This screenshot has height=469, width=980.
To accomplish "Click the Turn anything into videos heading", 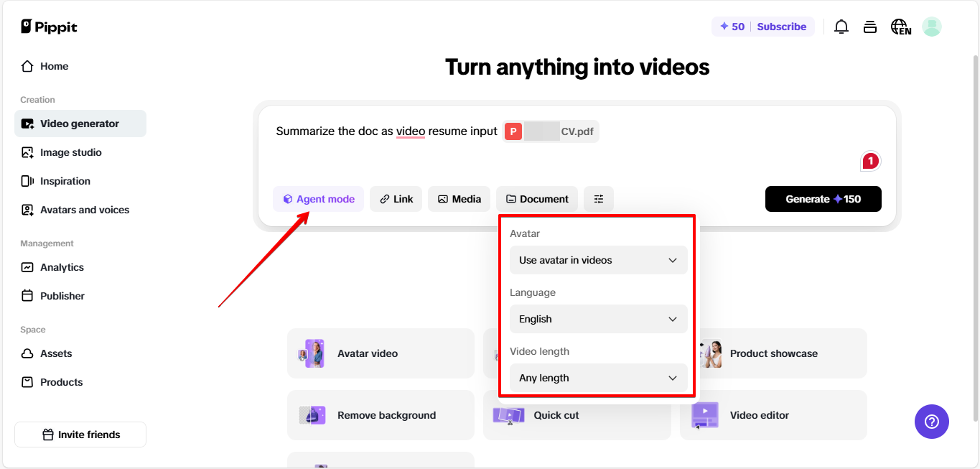I will tap(577, 67).
